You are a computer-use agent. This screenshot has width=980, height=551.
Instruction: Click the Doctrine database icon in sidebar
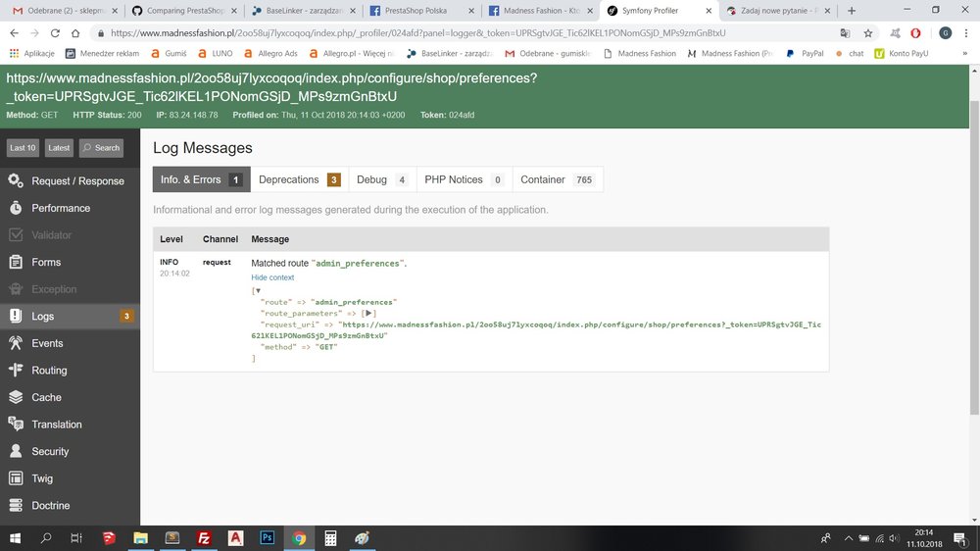(x=16, y=505)
